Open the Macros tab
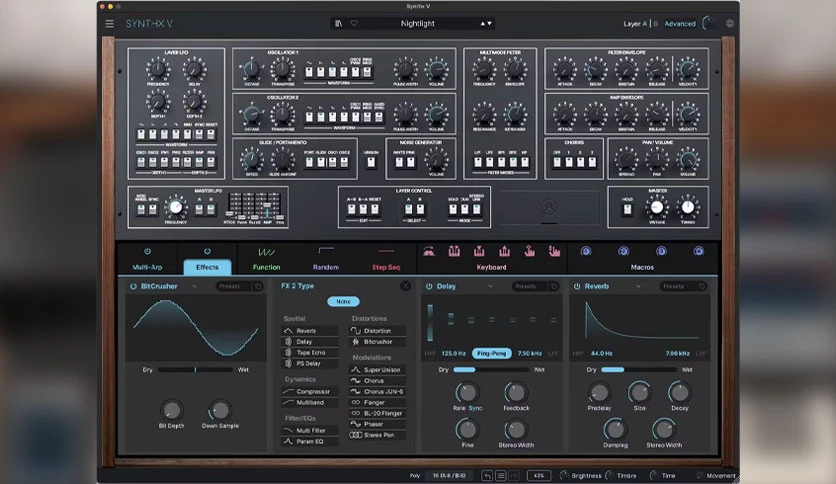The image size is (836, 484). coord(642,267)
